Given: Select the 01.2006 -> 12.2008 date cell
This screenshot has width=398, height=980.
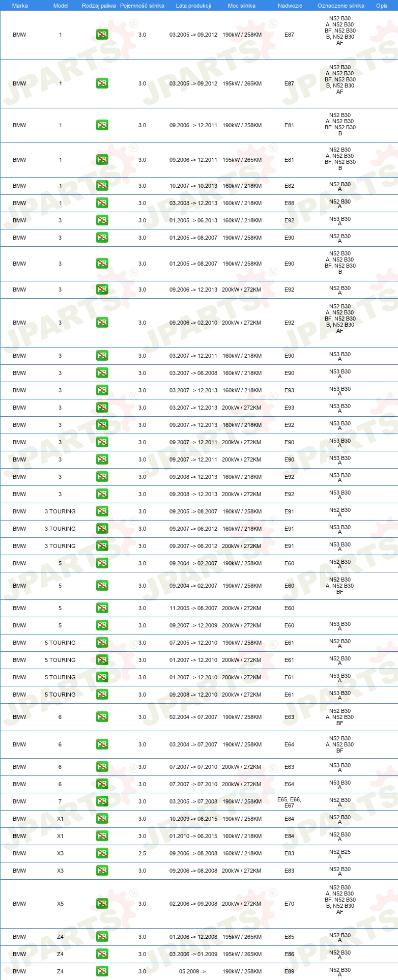Looking at the screenshot, I should pos(193,937).
